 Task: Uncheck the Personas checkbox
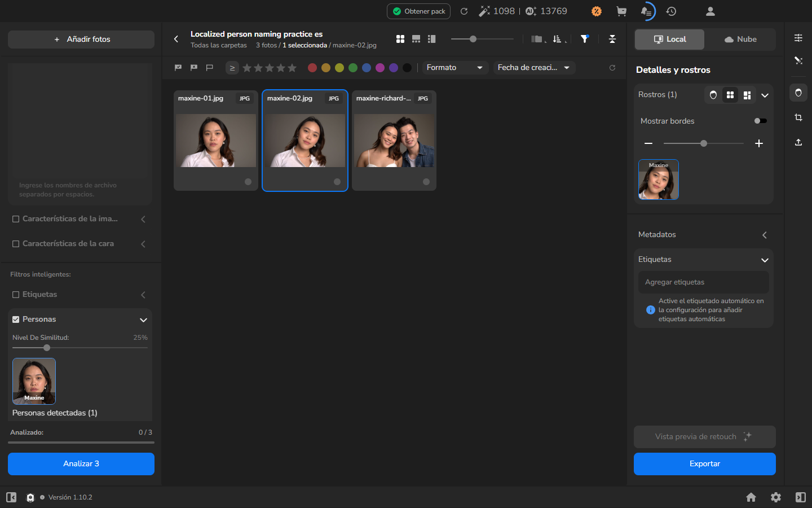(16, 319)
